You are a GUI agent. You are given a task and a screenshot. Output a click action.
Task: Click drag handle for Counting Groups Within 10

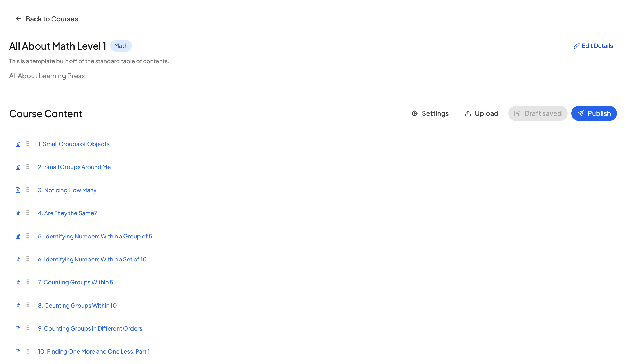click(28, 305)
